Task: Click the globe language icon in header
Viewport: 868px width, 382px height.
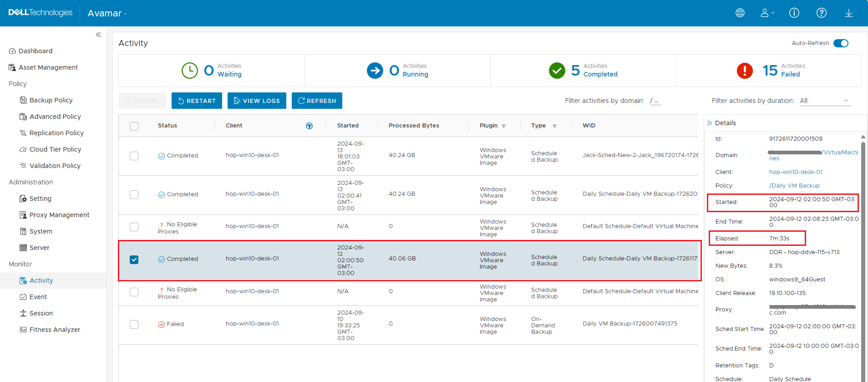Action: coord(740,13)
